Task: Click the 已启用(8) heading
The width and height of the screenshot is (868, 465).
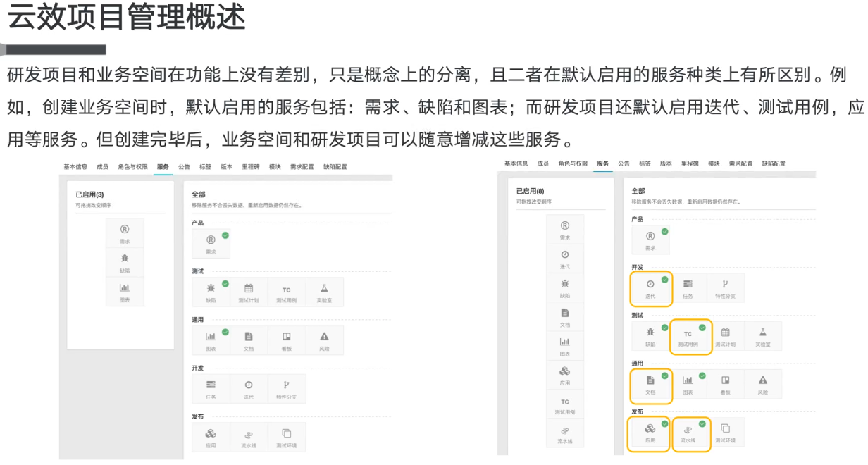Action: [x=530, y=191]
